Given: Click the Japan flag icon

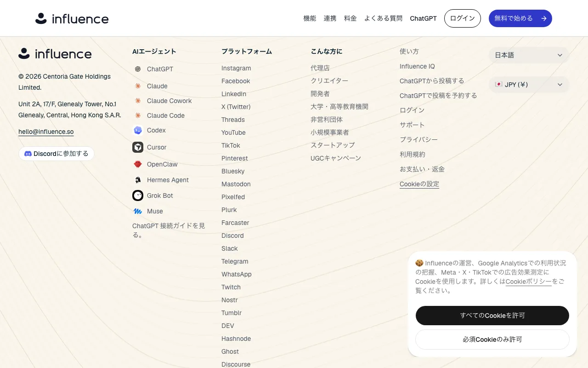Looking at the screenshot, I should [499, 84].
